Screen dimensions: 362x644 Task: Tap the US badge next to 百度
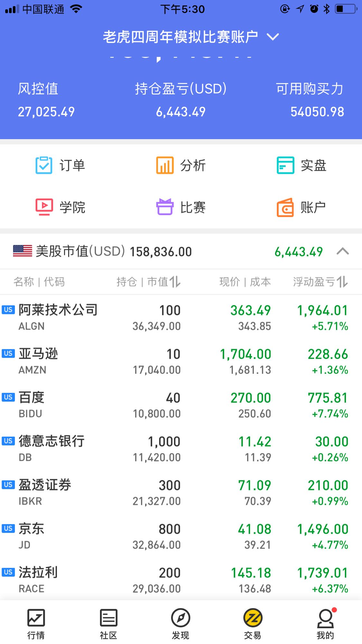[8, 397]
